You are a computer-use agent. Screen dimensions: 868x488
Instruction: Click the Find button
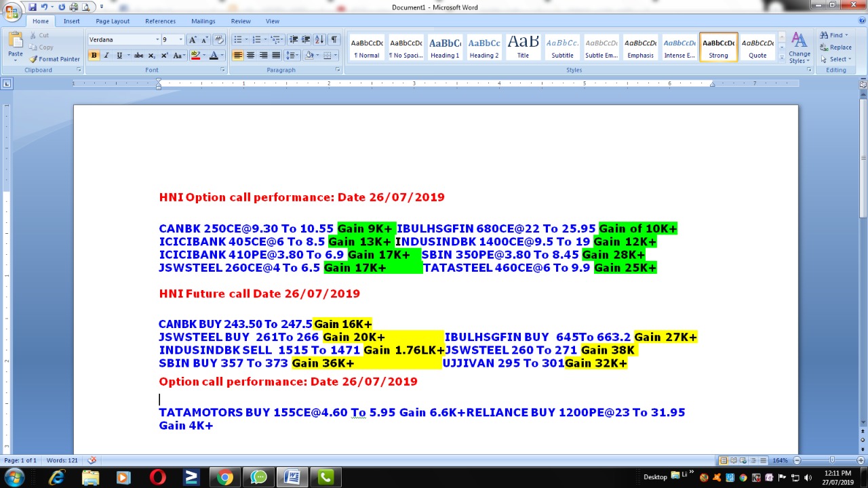tap(833, 35)
